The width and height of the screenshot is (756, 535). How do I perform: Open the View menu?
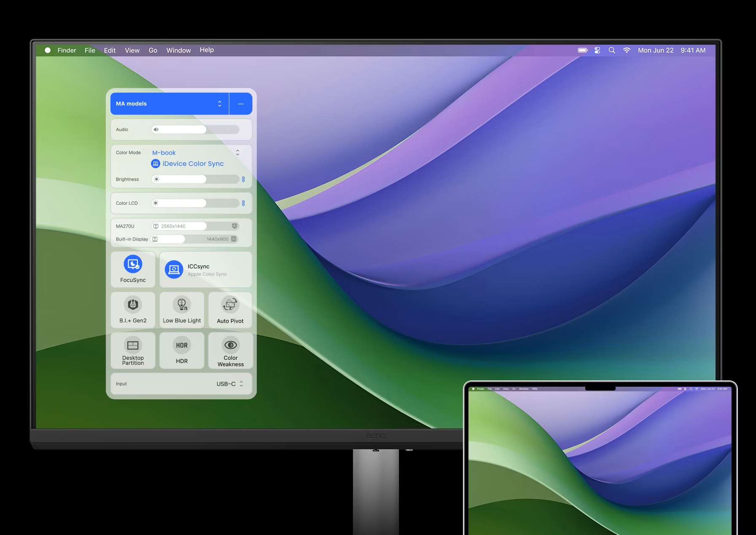coord(132,50)
